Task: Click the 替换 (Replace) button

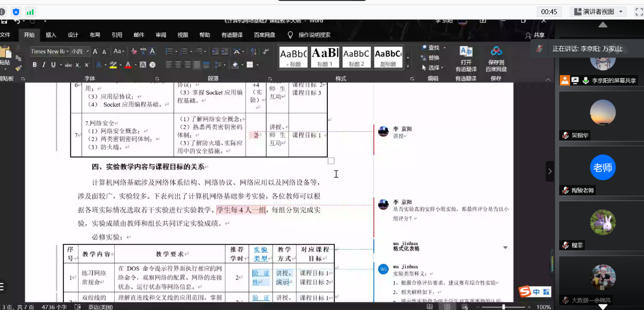Action: (x=434, y=57)
